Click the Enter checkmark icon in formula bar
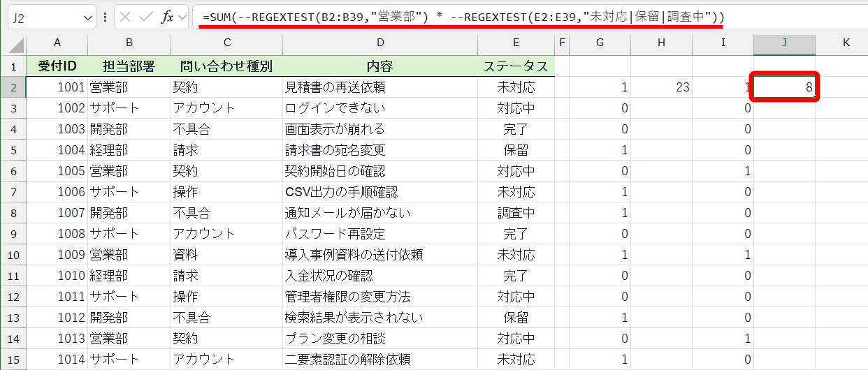This screenshot has height=370, width=868. pyautogui.click(x=146, y=17)
